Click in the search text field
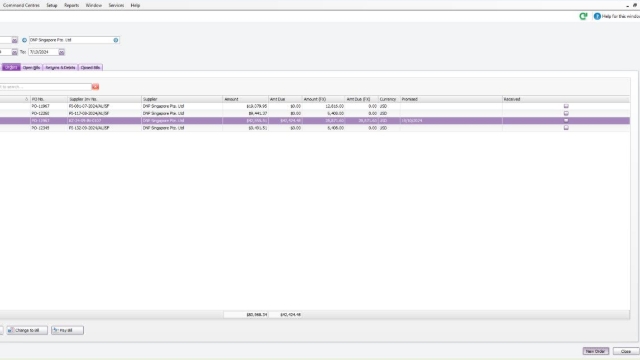 click(x=45, y=87)
